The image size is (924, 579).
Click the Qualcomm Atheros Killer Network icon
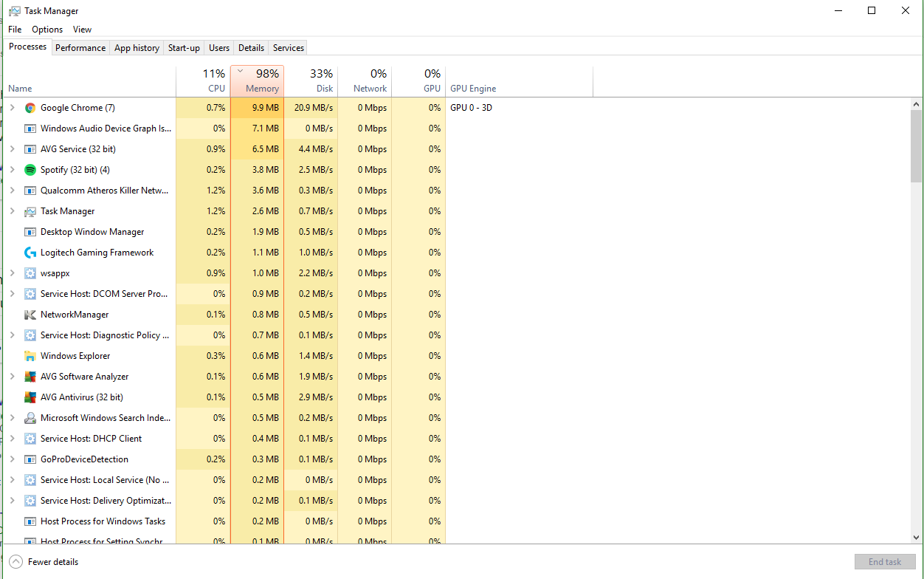coord(30,191)
